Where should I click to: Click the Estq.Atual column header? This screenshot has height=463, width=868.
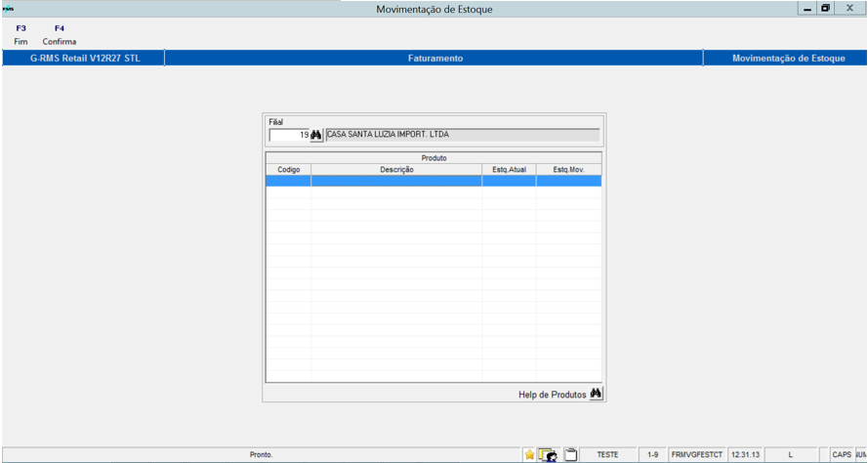click(x=509, y=169)
